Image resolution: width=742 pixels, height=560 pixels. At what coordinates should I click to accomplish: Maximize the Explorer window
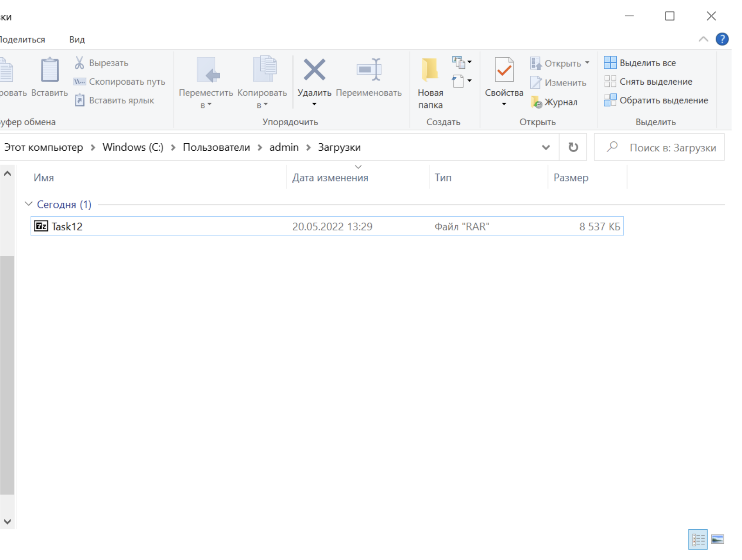670,16
